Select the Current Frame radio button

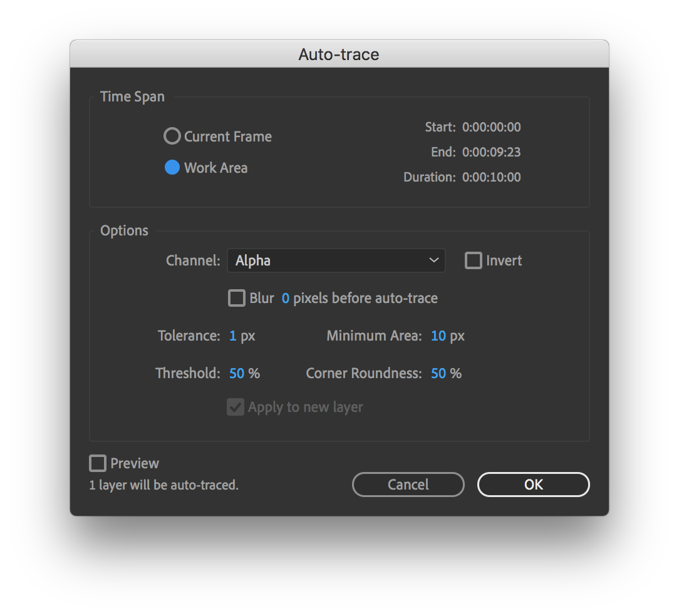click(x=172, y=135)
